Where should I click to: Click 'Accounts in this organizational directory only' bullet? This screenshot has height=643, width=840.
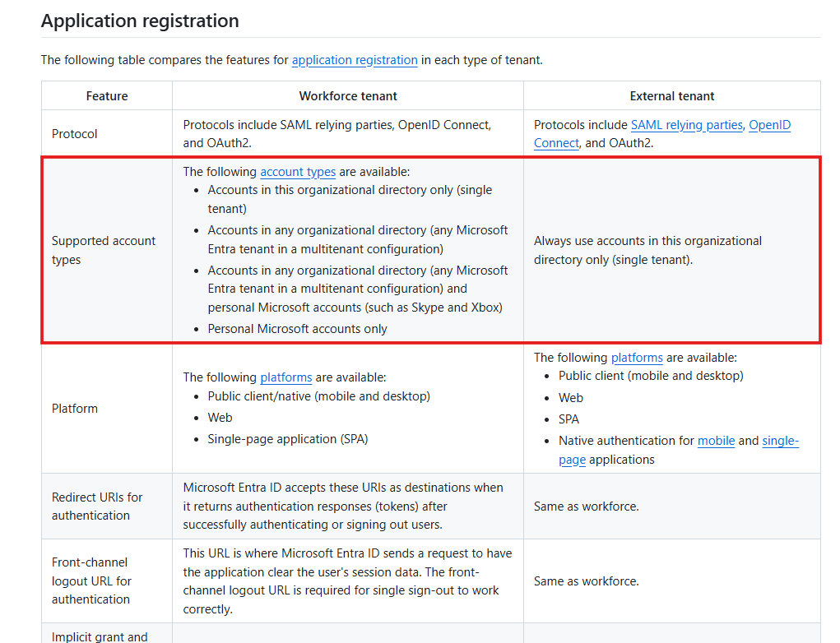[x=350, y=199]
